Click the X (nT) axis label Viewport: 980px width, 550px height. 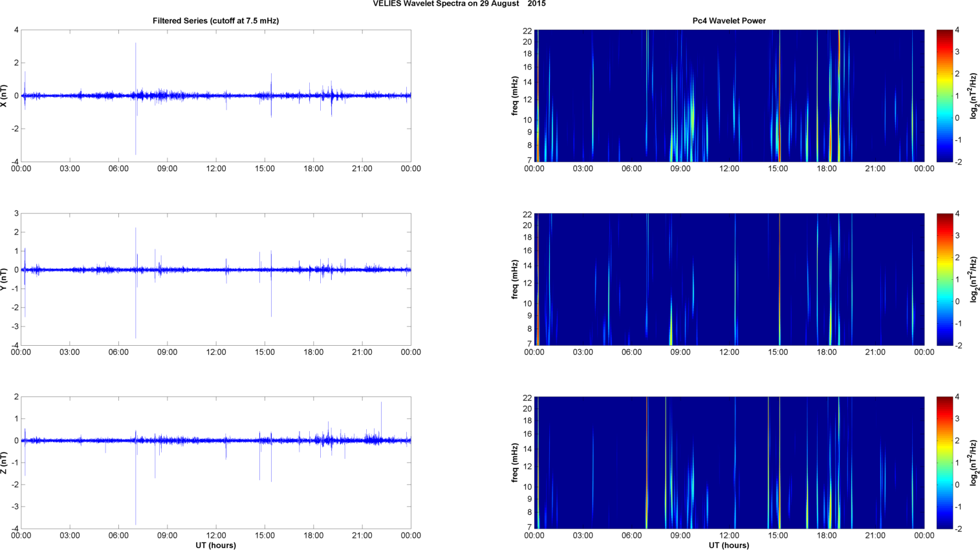click(5, 96)
